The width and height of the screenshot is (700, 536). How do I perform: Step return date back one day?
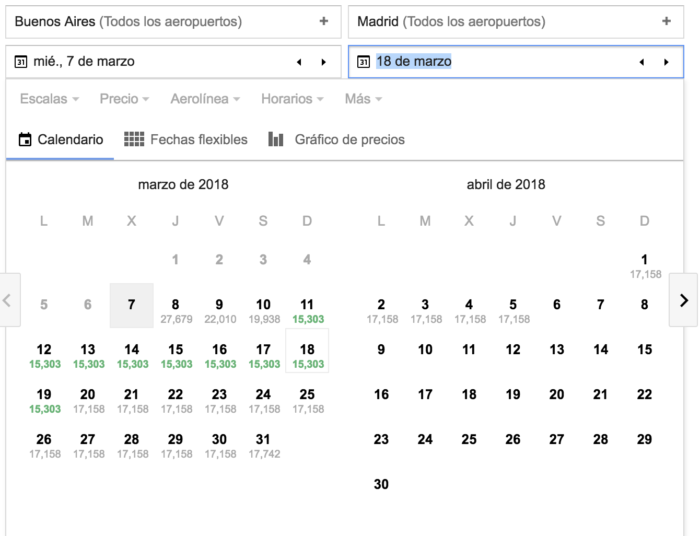coord(642,62)
